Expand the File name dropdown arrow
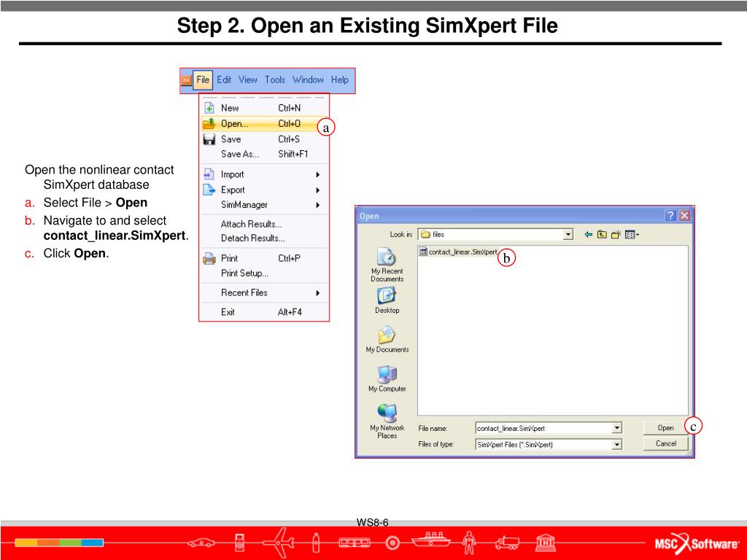Viewport: 747px width, 560px height. 617,428
